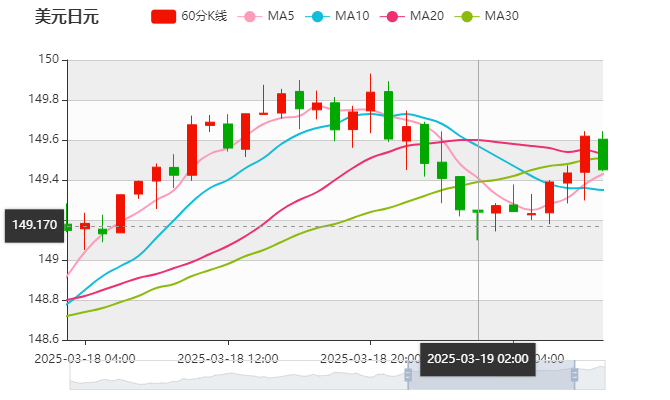This screenshot has width=670, height=400.
Task: Click the MA20 label text in legend
Action: pyautogui.click(x=427, y=17)
